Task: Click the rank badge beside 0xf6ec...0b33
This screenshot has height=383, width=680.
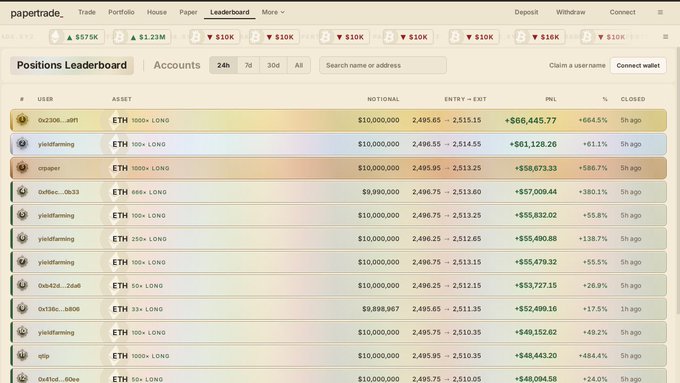Action: coord(22,191)
